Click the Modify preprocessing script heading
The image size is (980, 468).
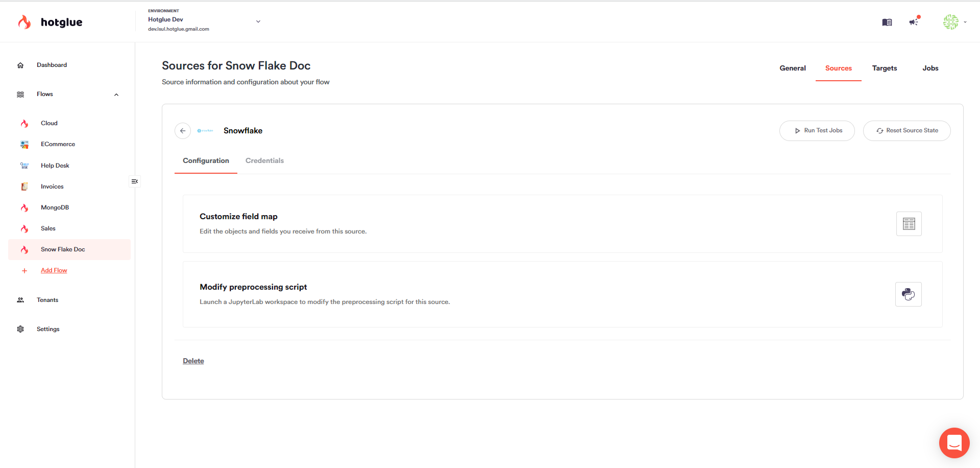click(x=253, y=287)
